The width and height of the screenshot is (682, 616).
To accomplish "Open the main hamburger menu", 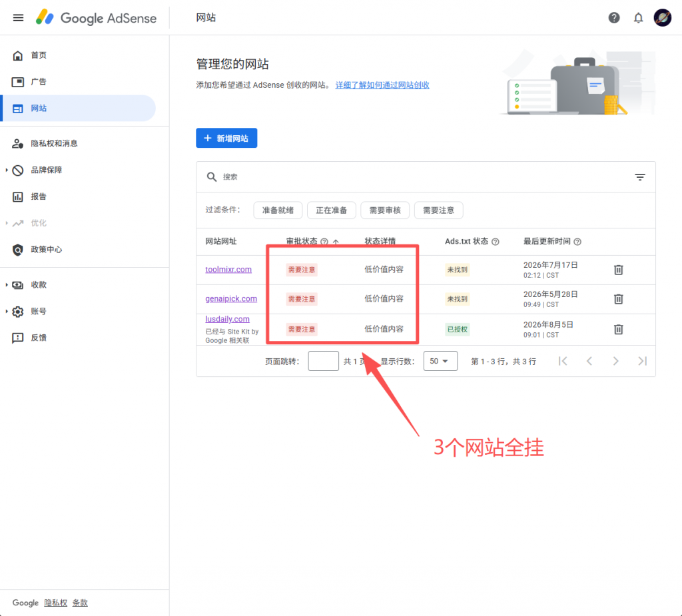I will pos(18,18).
